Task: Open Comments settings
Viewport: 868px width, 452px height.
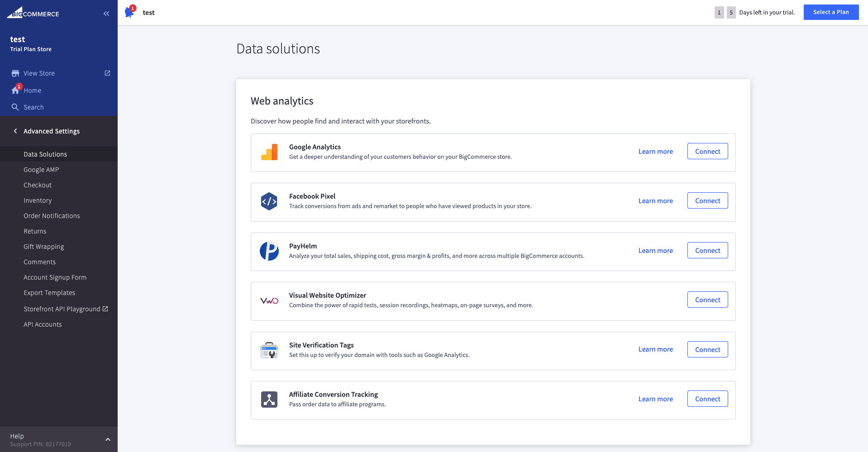Action: [x=40, y=262]
